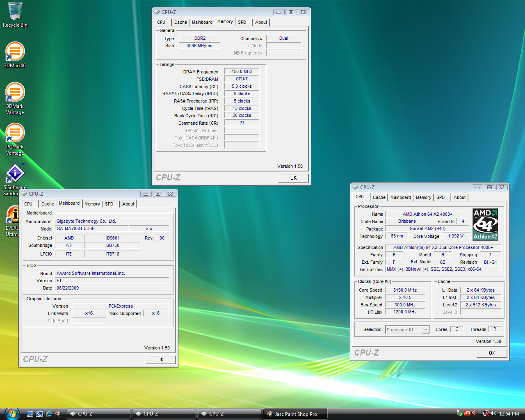
Task: Select the EVEREST Ultimate desktop shortcut
Action: click(x=12, y=221)
